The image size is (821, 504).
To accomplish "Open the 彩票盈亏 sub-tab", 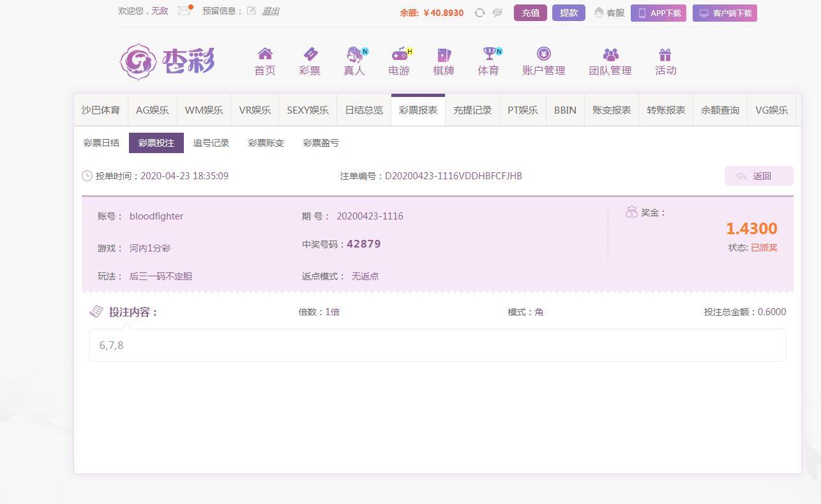I will tap(321, 143).
